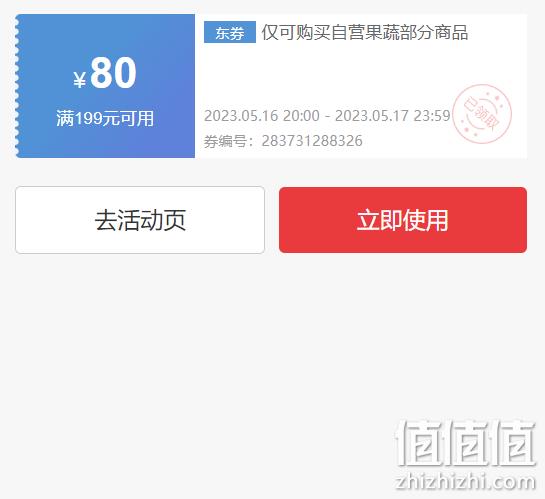Open the 仅可购买自营果蔬部分商品 description

[365, 32]
